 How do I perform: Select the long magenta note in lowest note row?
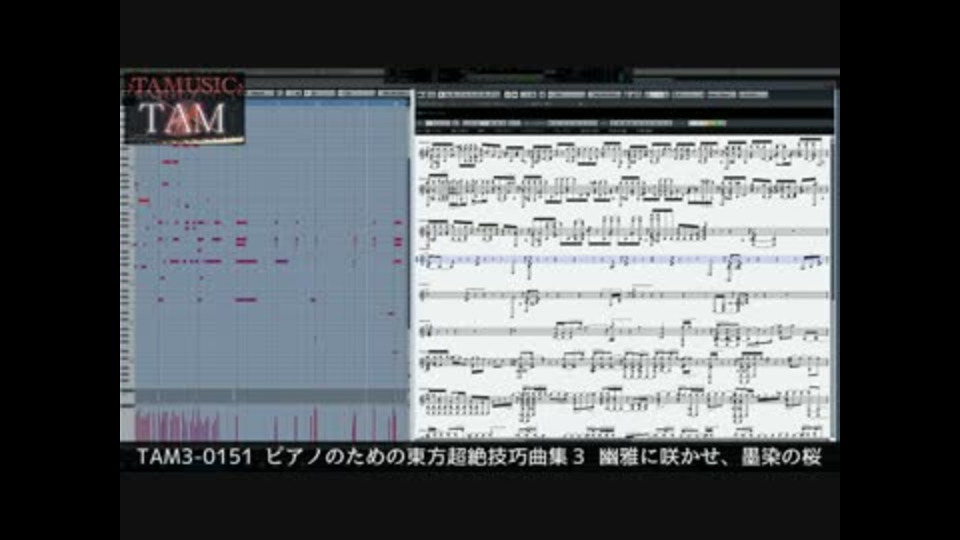(x=246, y=300)
